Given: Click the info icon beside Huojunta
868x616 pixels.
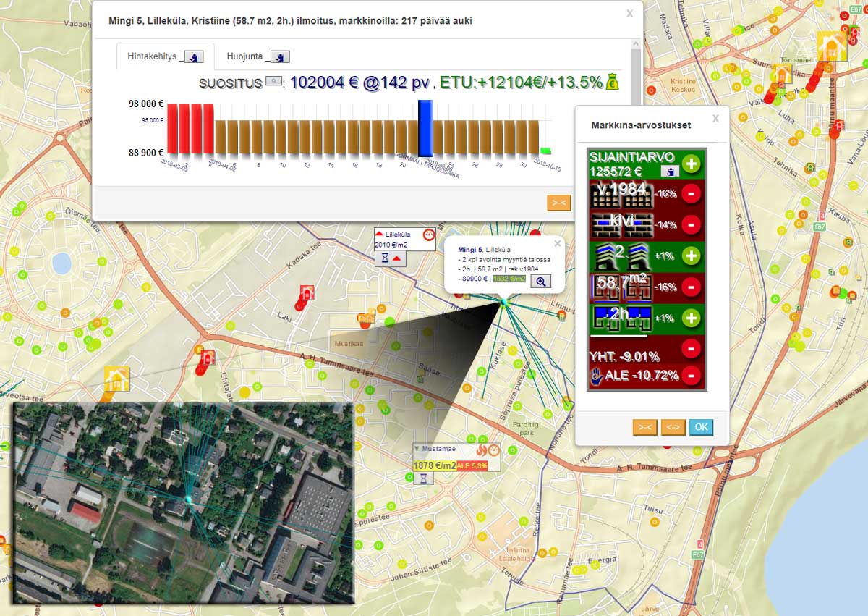Looking at the screenshot, I should tap(281, 57).
